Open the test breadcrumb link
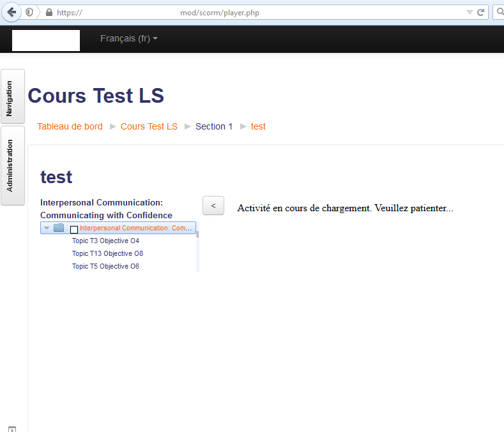Screen dimensions: 504x432 (x=258, y=126)
